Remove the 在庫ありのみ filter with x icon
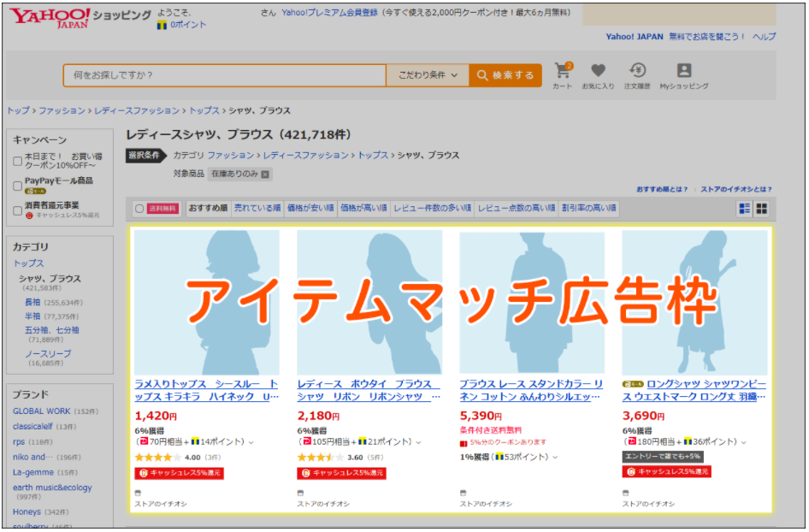The width and height of the screenshot is (809, 532). coord(265,174)
